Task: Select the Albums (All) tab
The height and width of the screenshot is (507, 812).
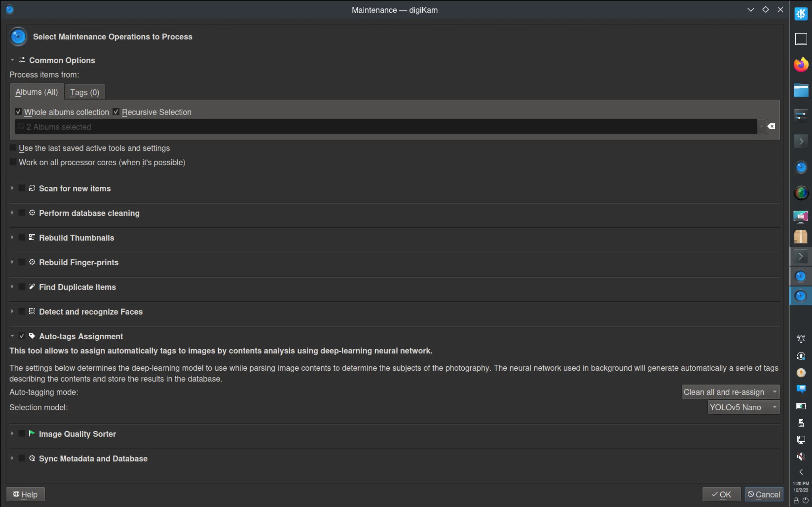Action: (37, 92)
